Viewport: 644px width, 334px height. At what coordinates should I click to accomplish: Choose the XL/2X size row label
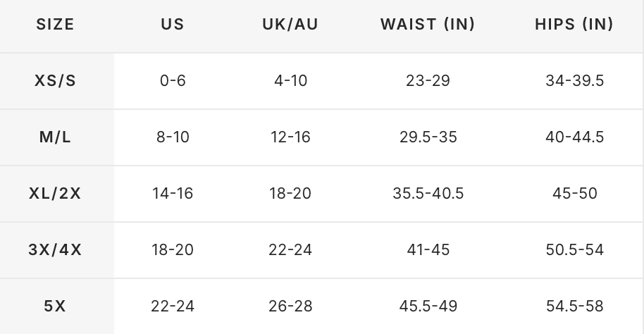point(55,193)
